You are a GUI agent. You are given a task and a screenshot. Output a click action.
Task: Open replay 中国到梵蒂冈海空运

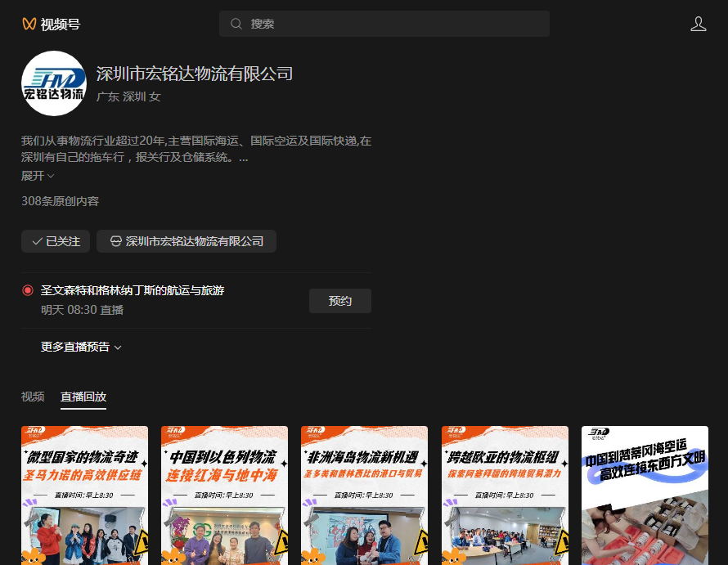tap(645, 495)
